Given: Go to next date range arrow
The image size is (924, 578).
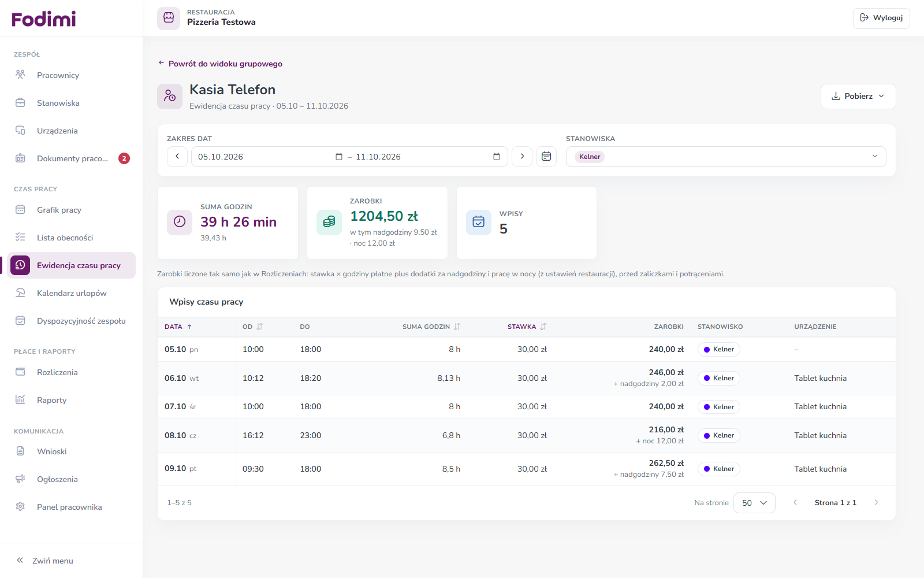Looking at the screenshot, I should (522, 157).
